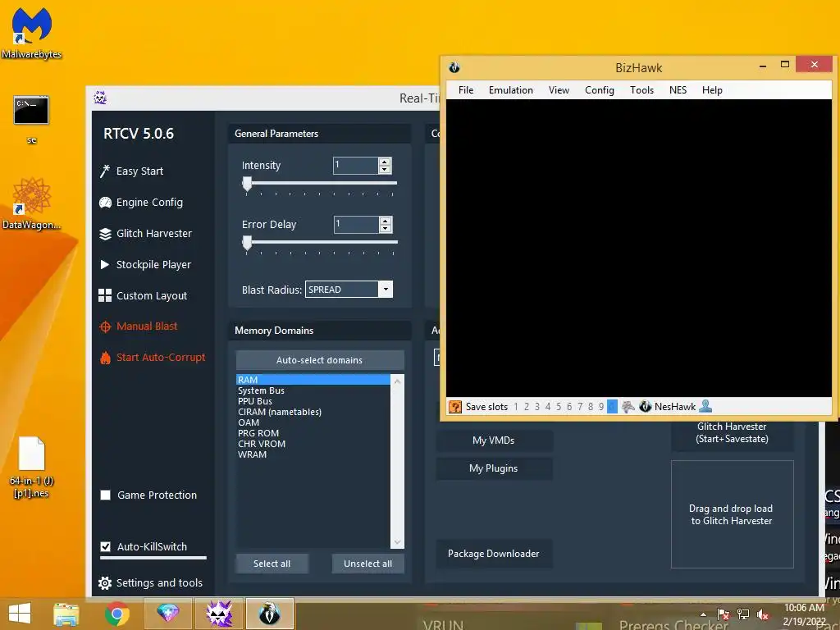Image resolution: width=840 pixels, height=630 pixels.
Task: Open Windows Start button
Action: [x=20, y=614]
